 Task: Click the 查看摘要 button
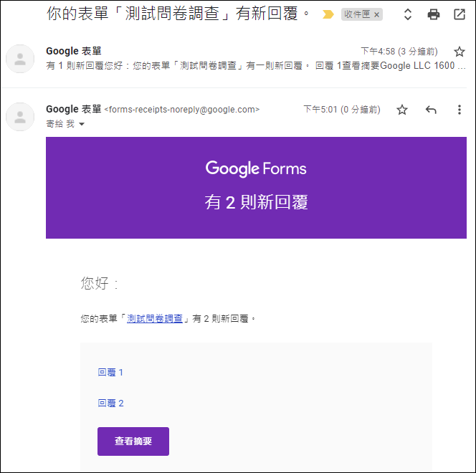point(133,441)
